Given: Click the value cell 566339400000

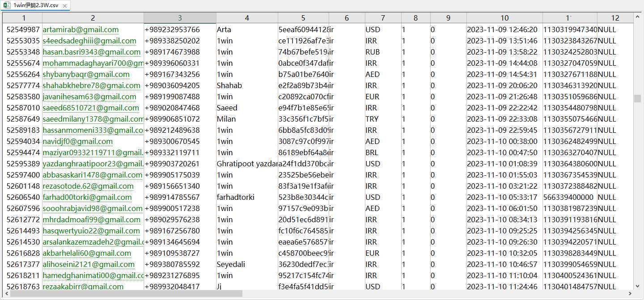Looking at the screenshot, I should (570, 197).
